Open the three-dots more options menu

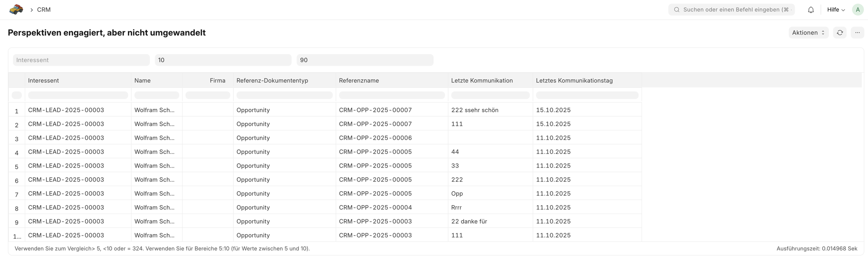[857, 33]
